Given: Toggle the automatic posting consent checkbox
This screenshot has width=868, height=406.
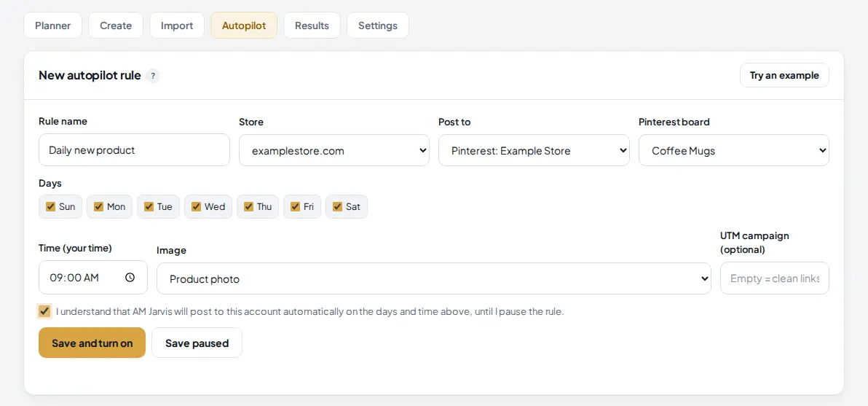Looking at the screenshot, I should tap(44, 311).
